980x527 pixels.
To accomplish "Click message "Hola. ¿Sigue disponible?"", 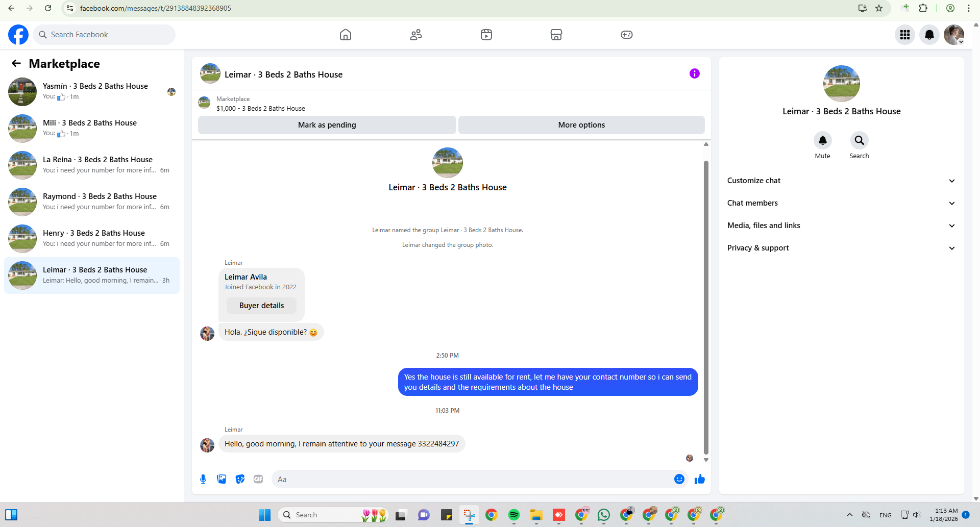I will click(x=271, y=332).
